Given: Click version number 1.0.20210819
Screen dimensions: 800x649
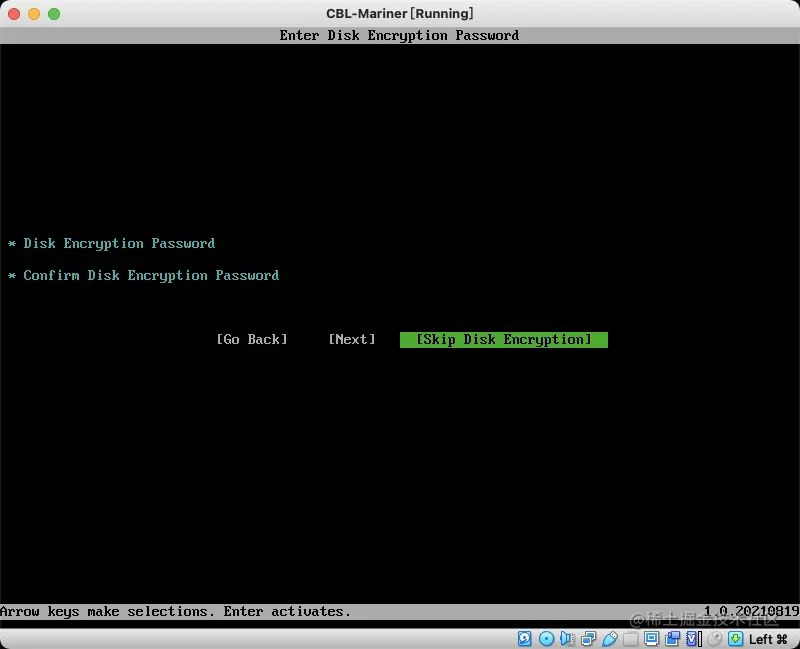Looking at the screenshot, I should click(751, 611).
